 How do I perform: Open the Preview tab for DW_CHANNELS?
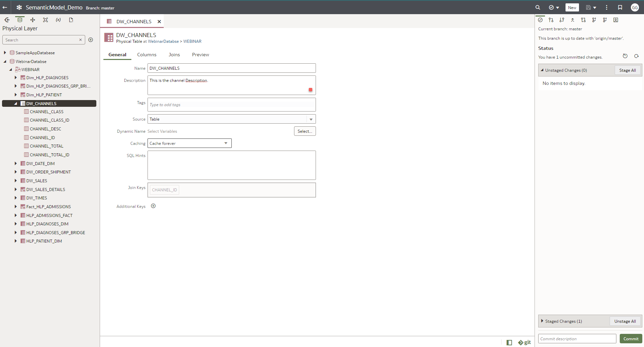coord(200,54)
